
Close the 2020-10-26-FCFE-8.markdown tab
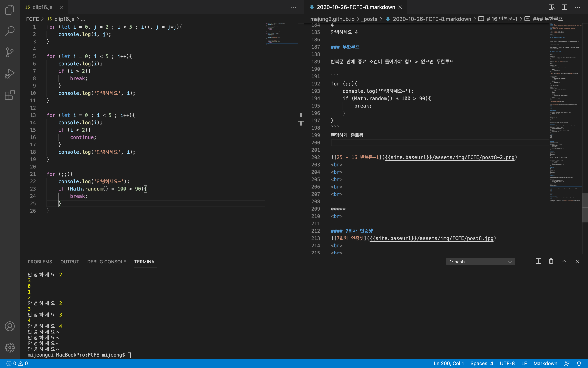tap(400, 7)
